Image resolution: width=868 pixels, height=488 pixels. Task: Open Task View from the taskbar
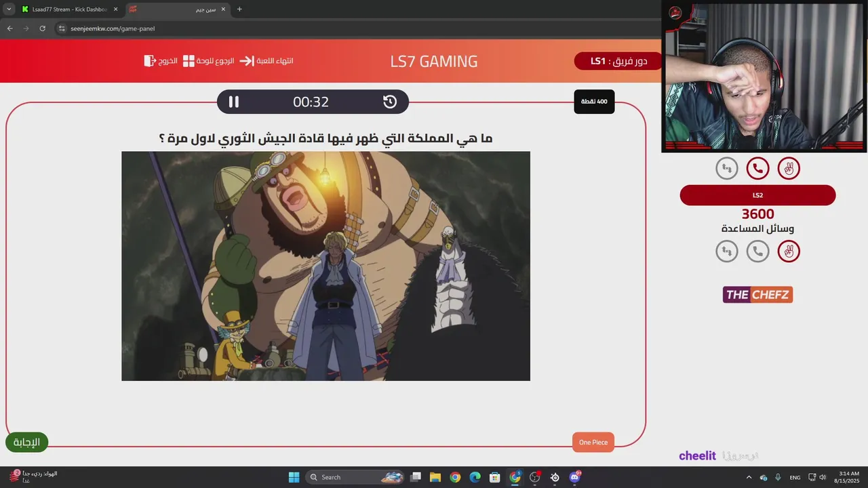coord(416,477)
